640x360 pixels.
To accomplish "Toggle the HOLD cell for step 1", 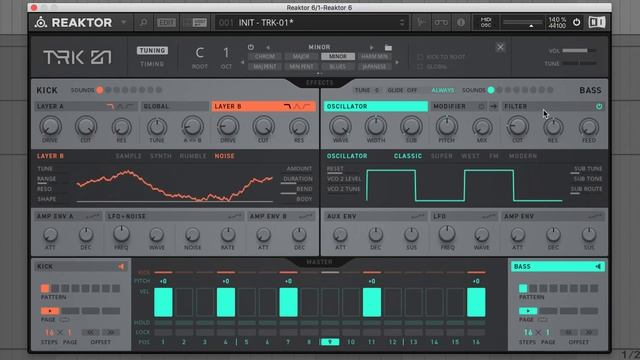I will click(x=163, y=323).
